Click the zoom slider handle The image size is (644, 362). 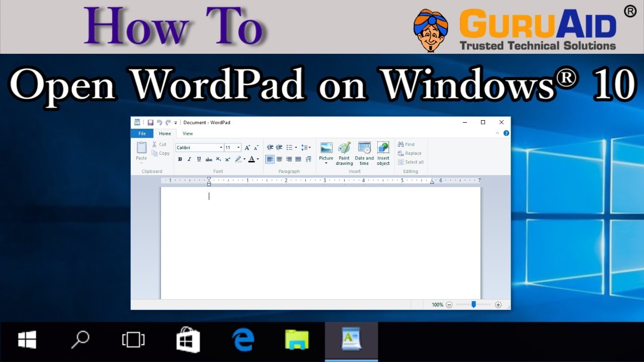pyautogui.click(x=473, y=305)
